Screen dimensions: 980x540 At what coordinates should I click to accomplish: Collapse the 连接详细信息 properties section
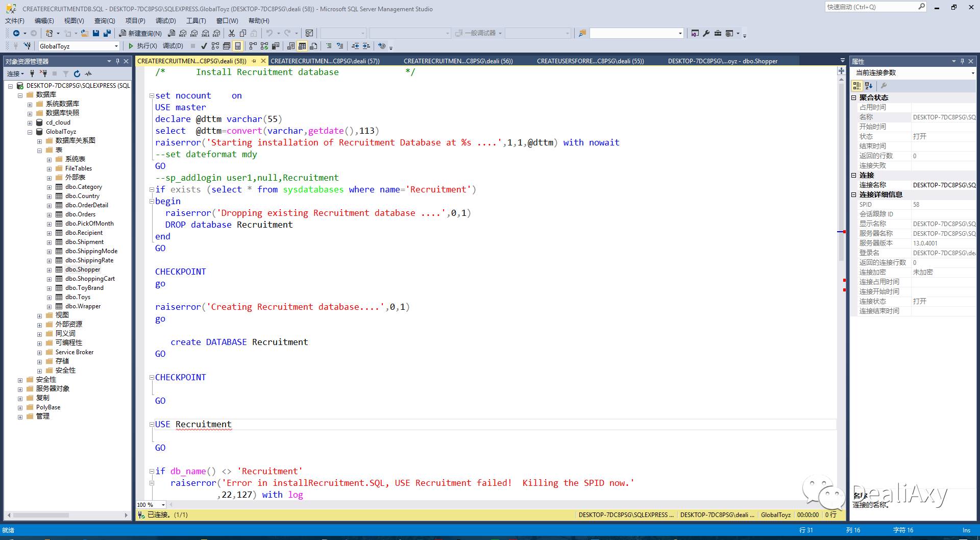(854, 194)
